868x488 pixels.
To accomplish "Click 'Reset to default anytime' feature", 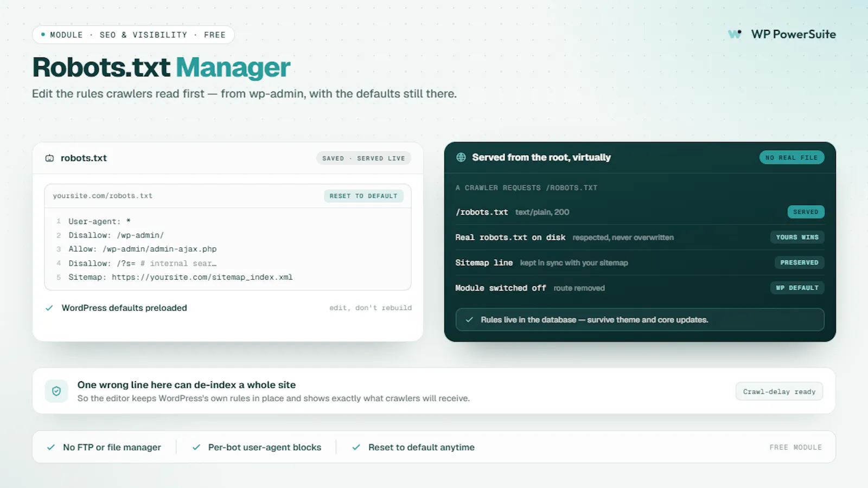I will click(422, 447).
